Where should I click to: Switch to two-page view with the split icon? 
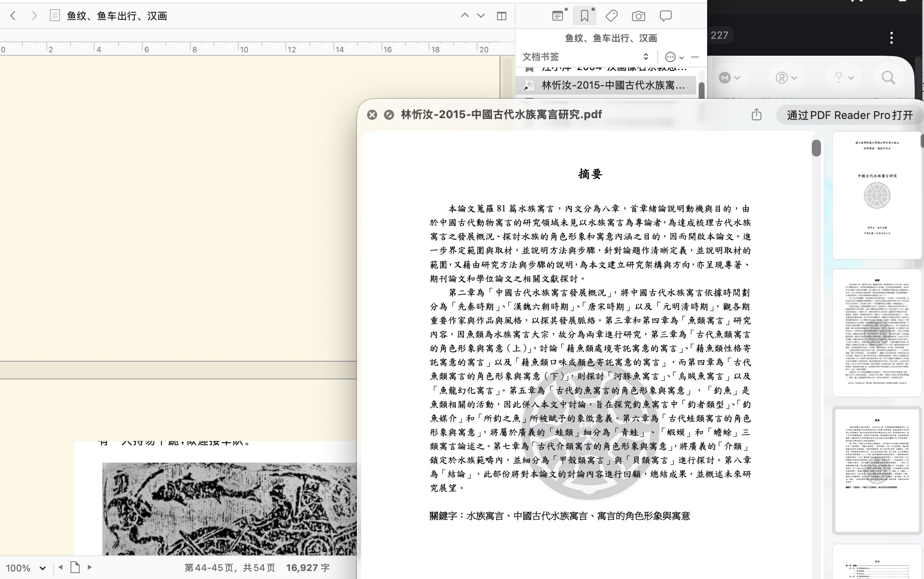(x=501, y=16)
